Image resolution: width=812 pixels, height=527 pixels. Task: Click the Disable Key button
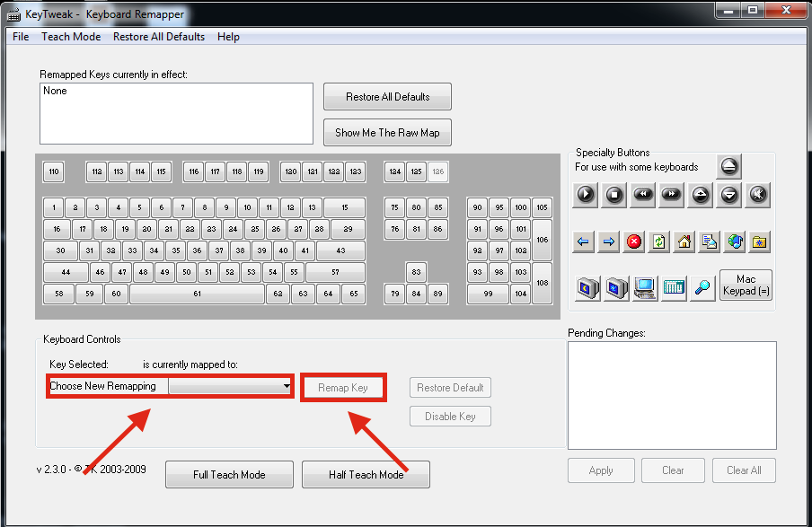point(450,417)
